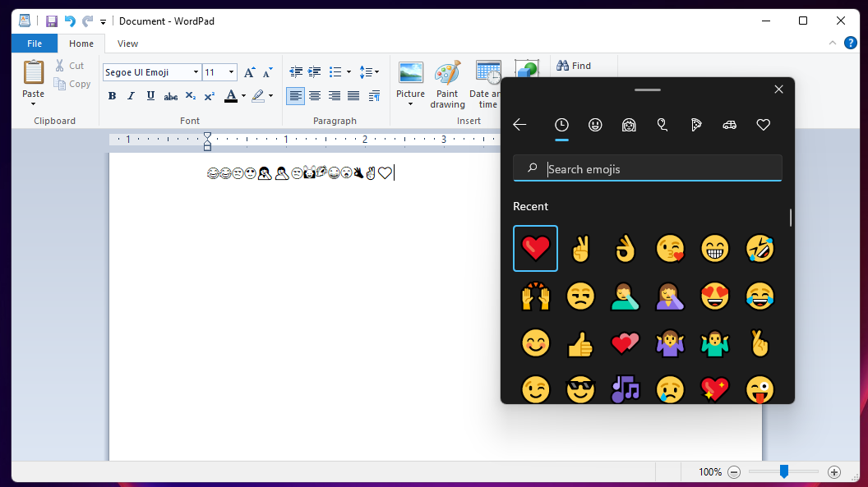
Task: Open the transportation emoji category
Action: click(730, 126)
